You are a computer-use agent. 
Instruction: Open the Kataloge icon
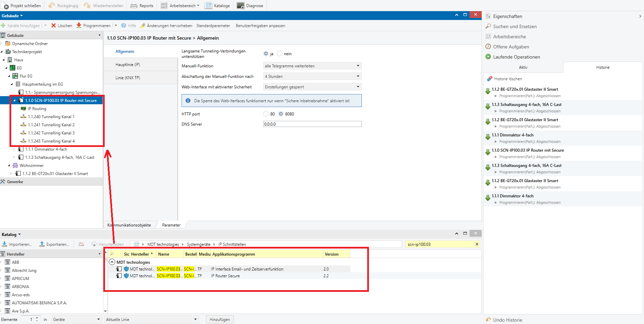[208, 5]
